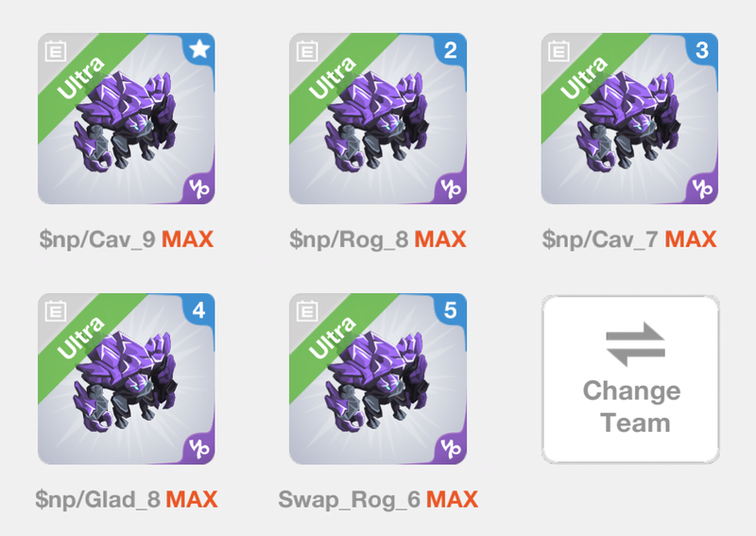Click the number 5 slot badge
756x536 pixels.
point(451,310)
